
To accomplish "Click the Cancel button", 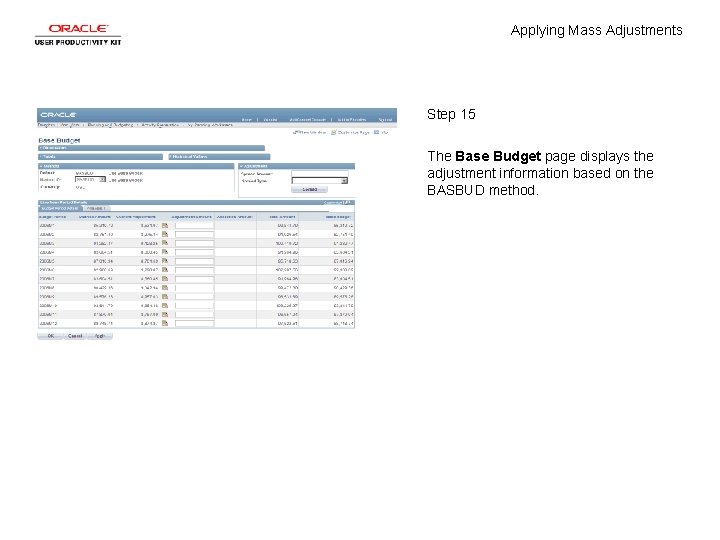I will [75, 336].
